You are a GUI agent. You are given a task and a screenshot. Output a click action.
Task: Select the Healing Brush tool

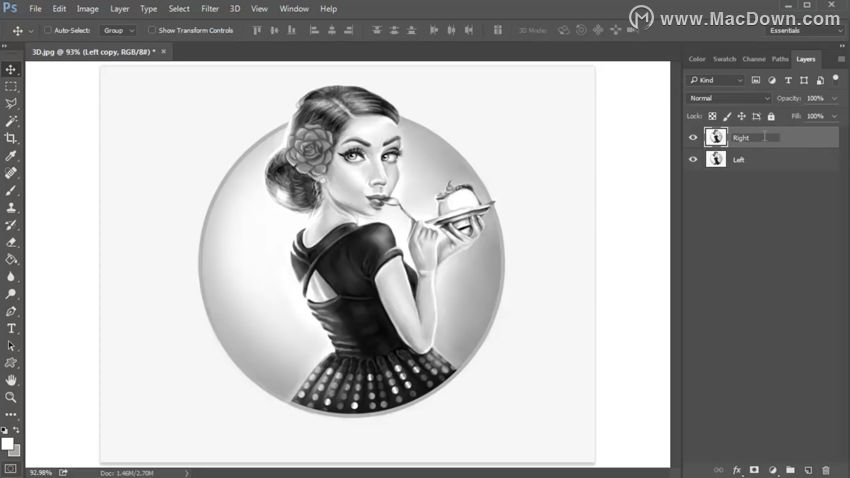tap(11, 173)
